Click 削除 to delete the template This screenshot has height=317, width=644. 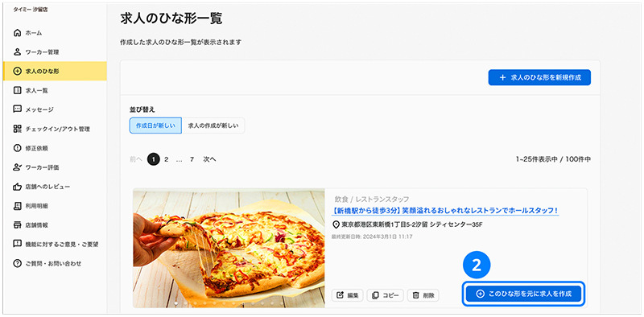(x=423, y=294)
